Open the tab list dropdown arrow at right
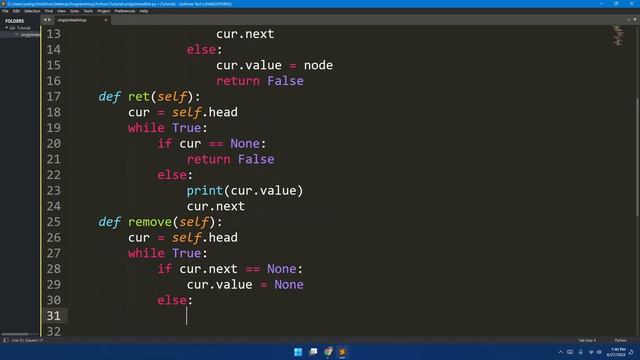Screen dimensions: 640x360 pyautogui.click(x=635, y=20)
